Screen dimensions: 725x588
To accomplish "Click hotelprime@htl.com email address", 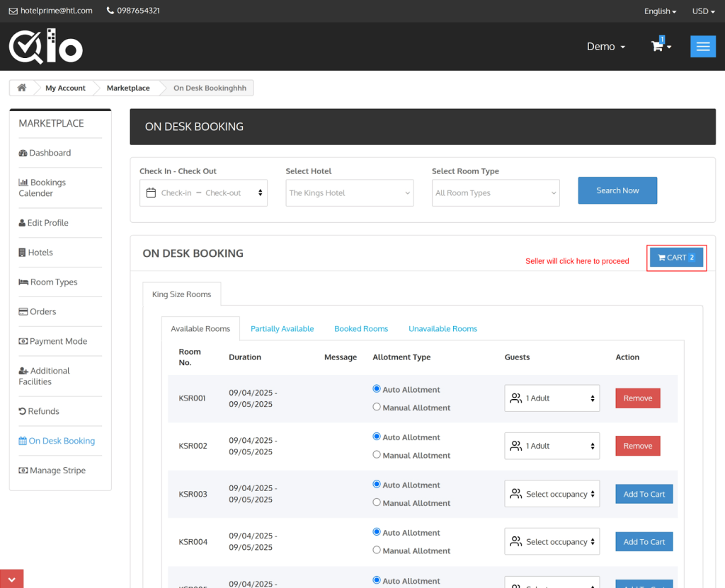I will click(x=57, y=11).
